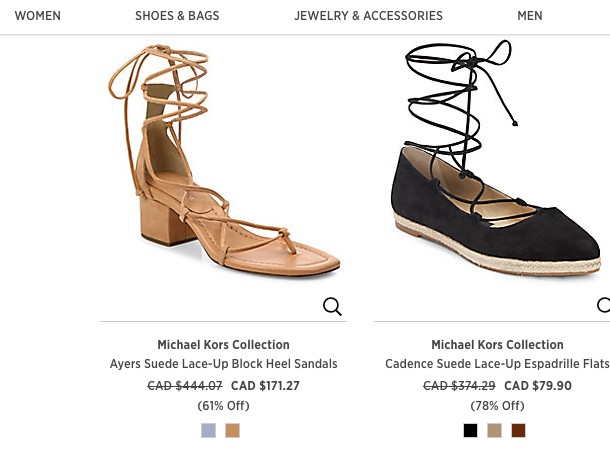The image size is (610, 457).
Task: Click the CAD $79.90 sale price
Action: [538, 386]
